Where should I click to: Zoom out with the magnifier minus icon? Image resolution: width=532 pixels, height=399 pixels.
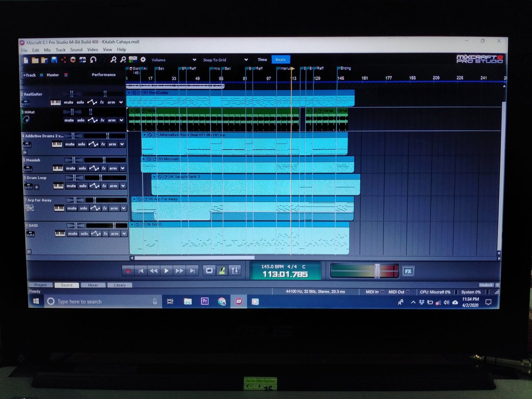[x=123, y=59]
